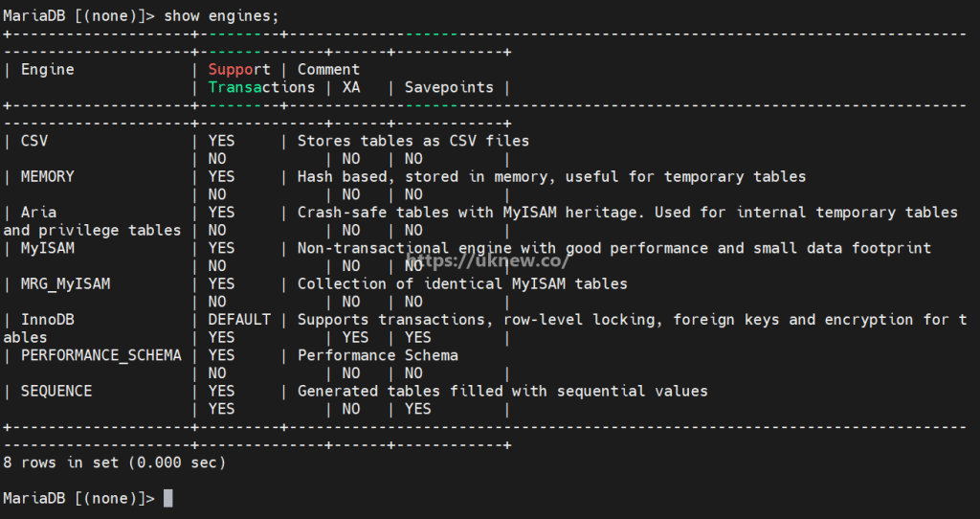Click the 'show engines;' command text

point(221,15)
